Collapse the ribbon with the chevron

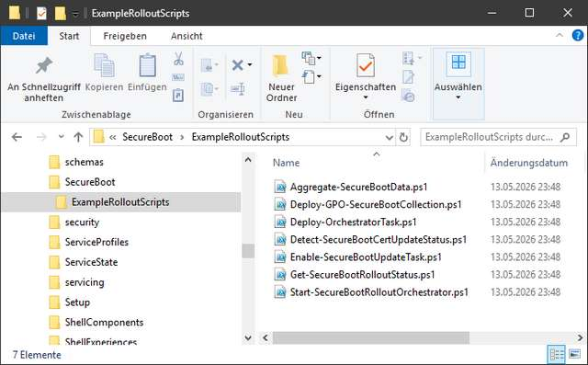pos(560,35)
